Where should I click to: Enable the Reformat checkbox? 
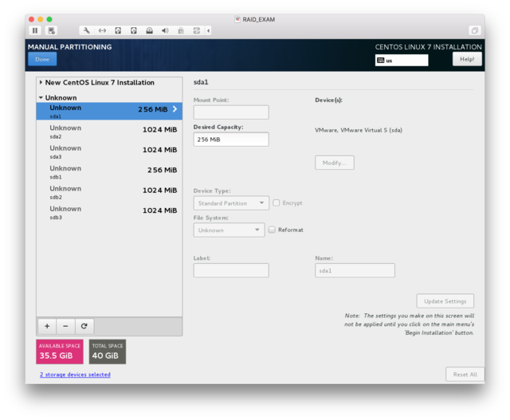(272, 230)
